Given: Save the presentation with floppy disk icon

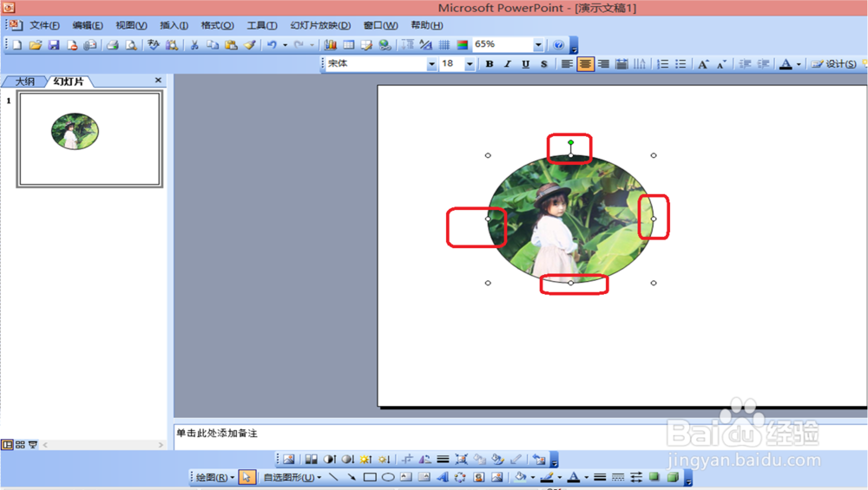Looking at the screenshot, I should click(54, 45).
